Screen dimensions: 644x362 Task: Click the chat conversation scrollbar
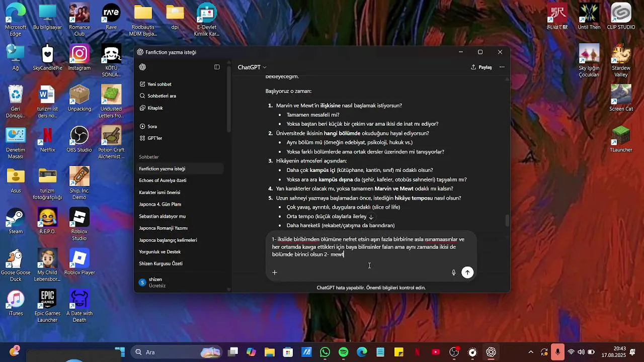tap(507, 220)
